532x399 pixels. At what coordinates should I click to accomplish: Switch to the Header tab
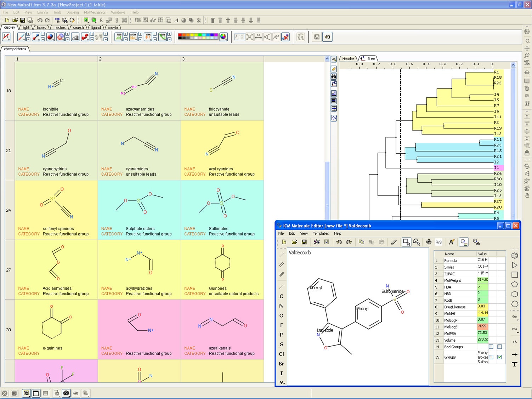(x=348, y=59)
